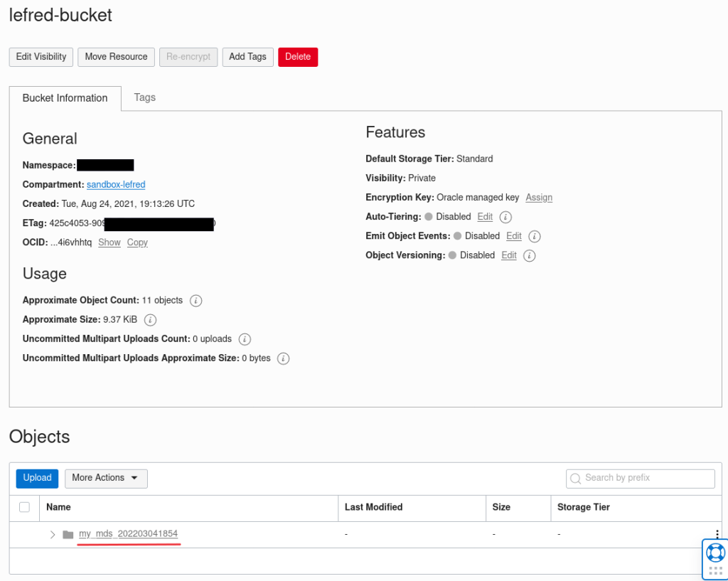Image resolution: width=728 pixels, height=581 pixels.
Task: Click the blue Upload button
Action: [37, 479]
